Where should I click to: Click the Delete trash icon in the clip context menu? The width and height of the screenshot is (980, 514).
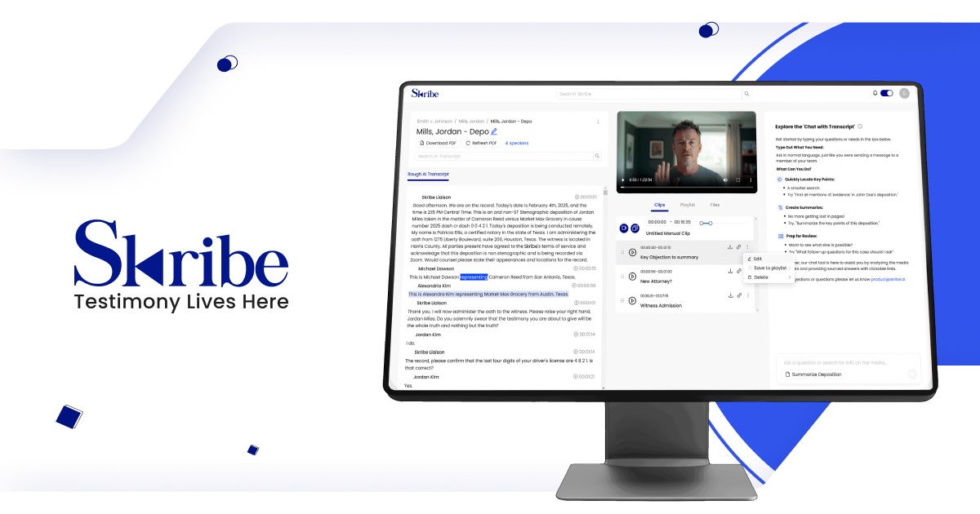(749, 277)
